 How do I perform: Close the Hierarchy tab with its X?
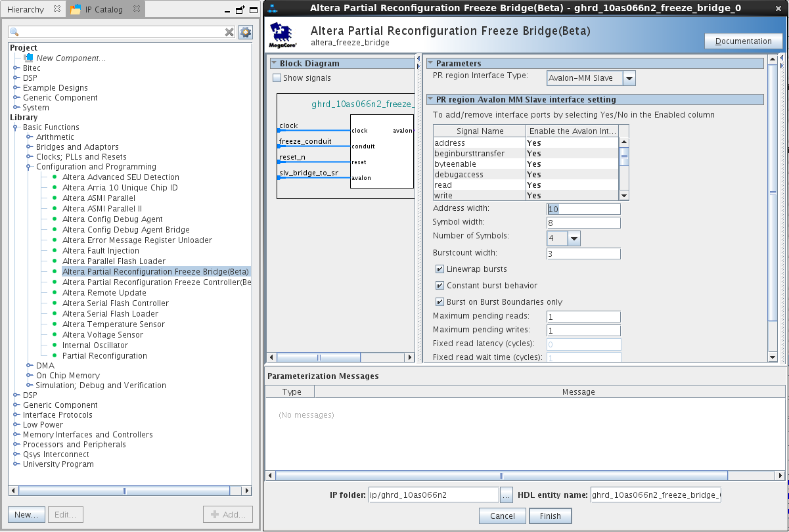click(56, 9)
